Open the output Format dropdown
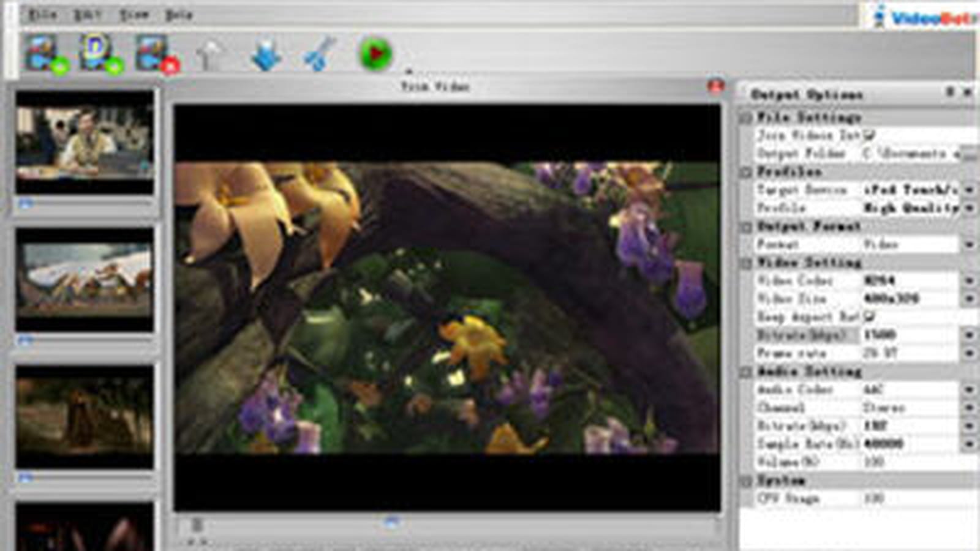 pyautogui.click(x=969, y=244)
